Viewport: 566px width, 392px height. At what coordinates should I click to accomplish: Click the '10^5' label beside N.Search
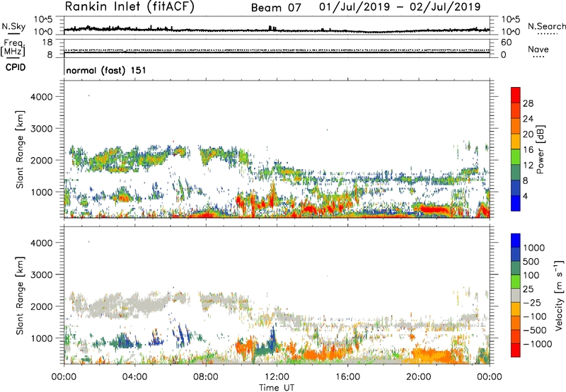coord(511,19)
